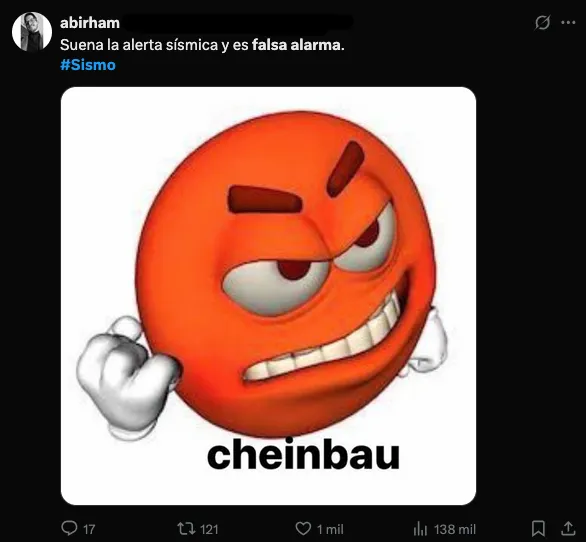Click the share upload icon

tap(568, 528)
